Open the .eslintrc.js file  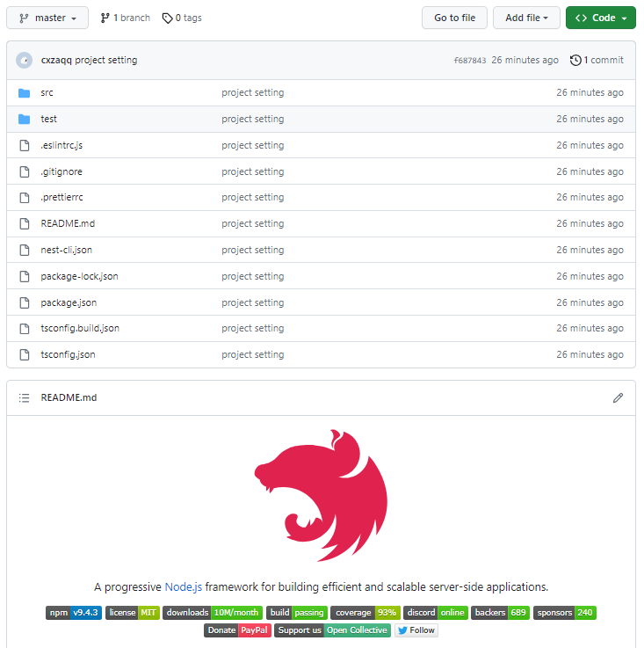62,145
